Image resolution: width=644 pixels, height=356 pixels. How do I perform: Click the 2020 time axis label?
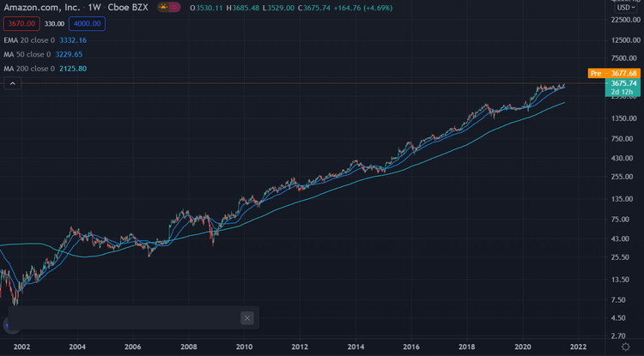tap(523, 347)
